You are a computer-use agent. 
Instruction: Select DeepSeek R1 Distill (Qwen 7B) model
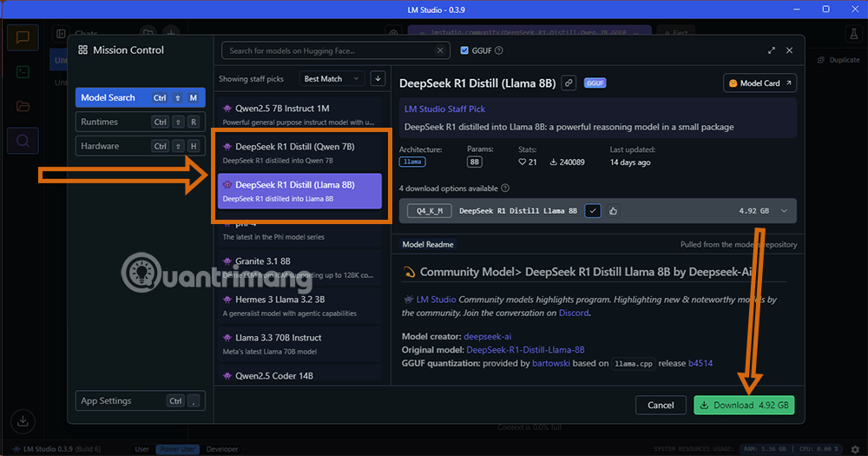pos(299,153)
